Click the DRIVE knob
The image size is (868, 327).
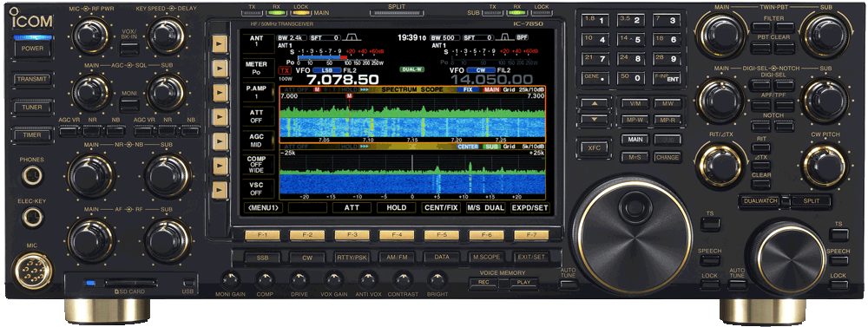[299, 278]
